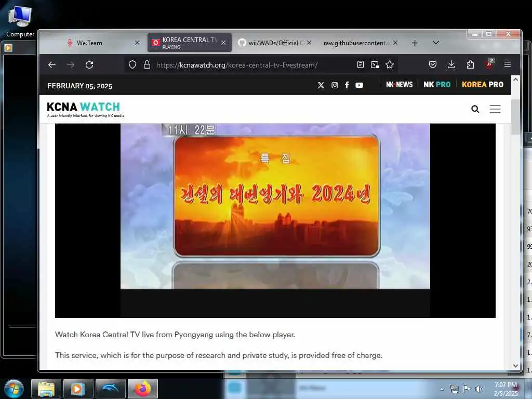Open the Facebook social icon

point(347,85)
